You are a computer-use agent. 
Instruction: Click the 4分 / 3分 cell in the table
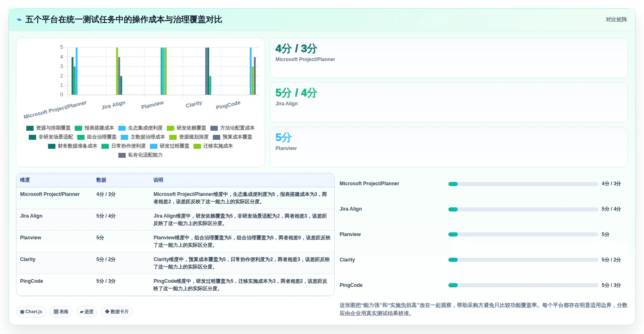pyautogui.click(x=106, y=194)
